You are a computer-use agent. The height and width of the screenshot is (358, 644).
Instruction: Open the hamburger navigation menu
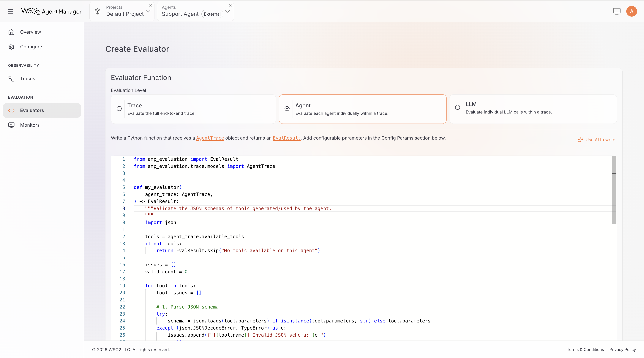point(10,11)
